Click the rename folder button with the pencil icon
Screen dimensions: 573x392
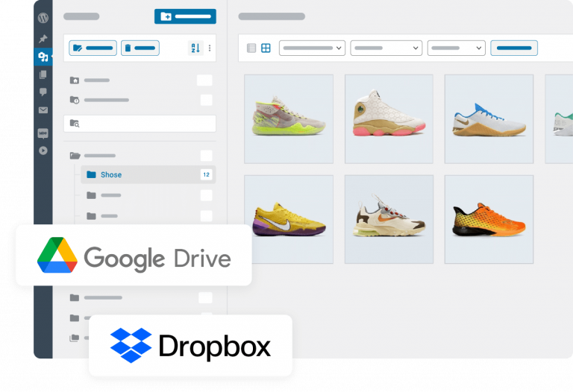[93, 48]
